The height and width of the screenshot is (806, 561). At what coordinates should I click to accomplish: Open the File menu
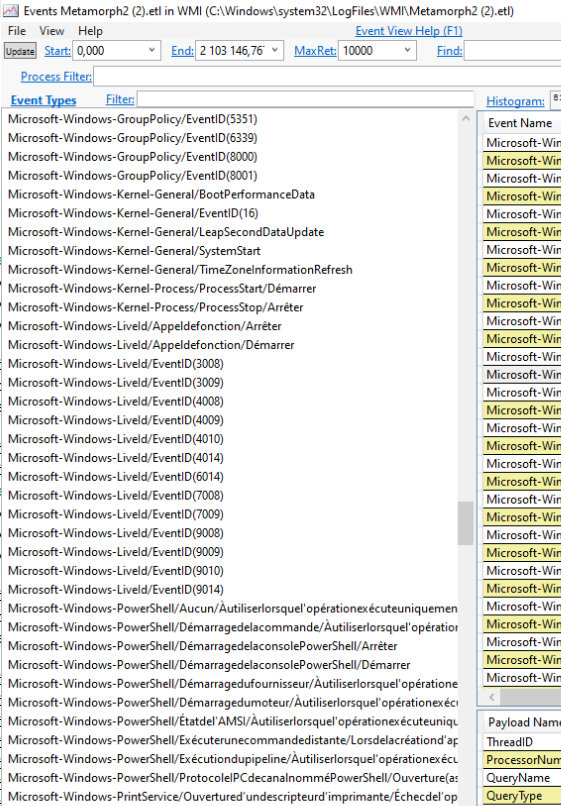click(17, 31)
